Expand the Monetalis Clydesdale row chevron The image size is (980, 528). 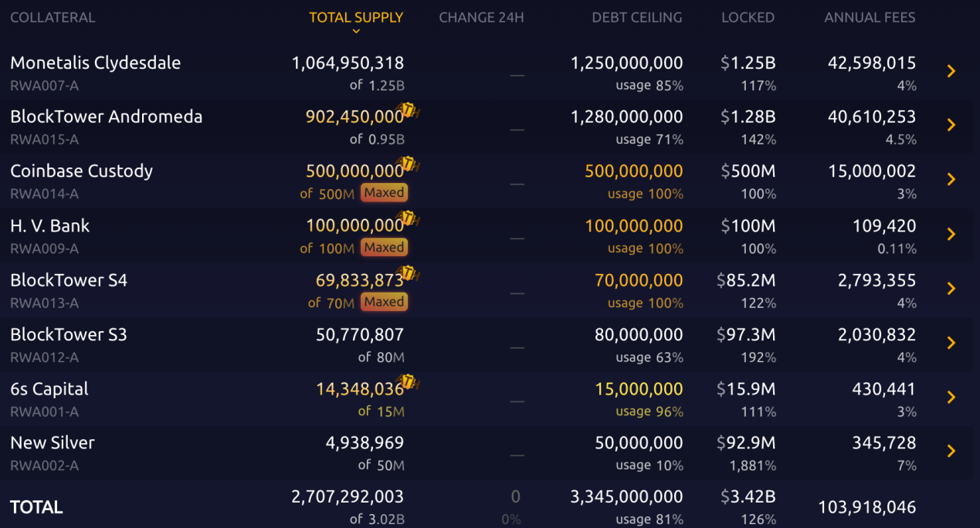point(951,71)
